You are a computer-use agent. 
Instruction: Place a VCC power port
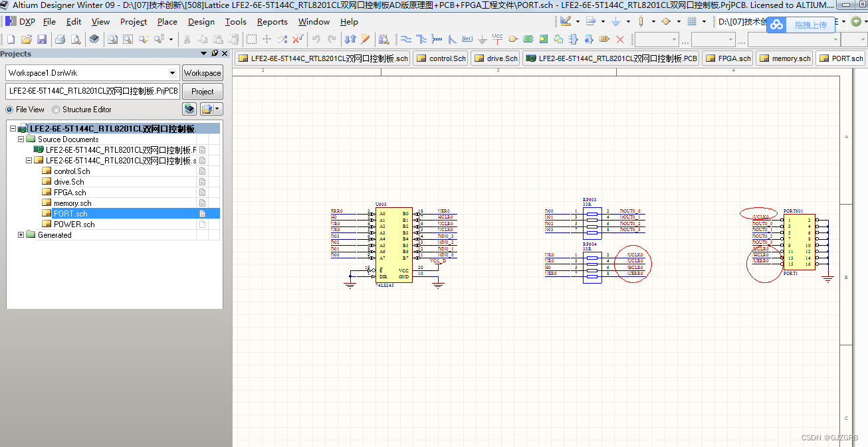click(x=498, y=39)
